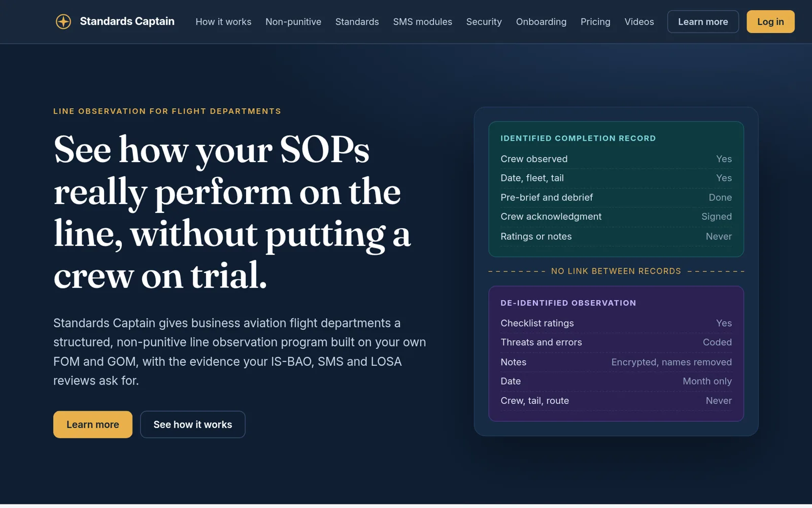Open Videos in the top navigation
Viewport: 812px width, 508px height.
tap(639, 22)
